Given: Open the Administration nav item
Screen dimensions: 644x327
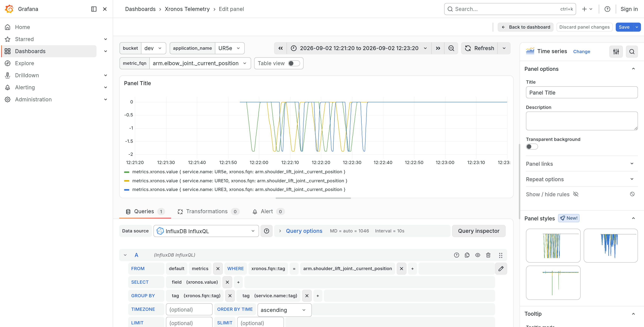Looking at the screenshot, I should point(33,99).
